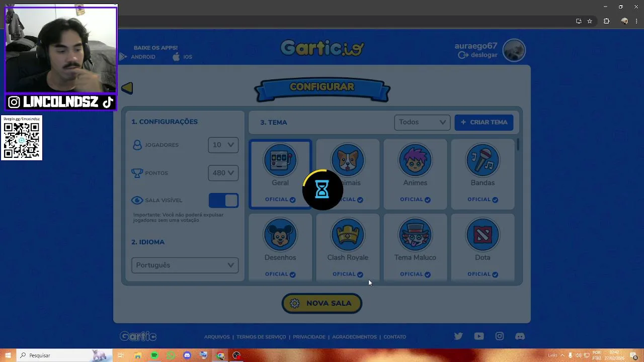The image size is (644, 362).
Task: Open the Jogadores count dropdown
Action: pos(223,145)
